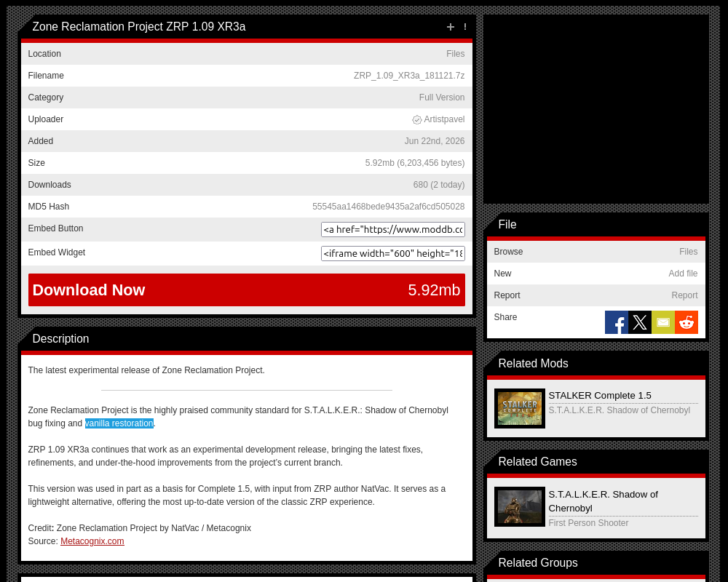Share on Reddit icon
The height and width of the screenshot is (582, 728).
[x=687, y=322]
